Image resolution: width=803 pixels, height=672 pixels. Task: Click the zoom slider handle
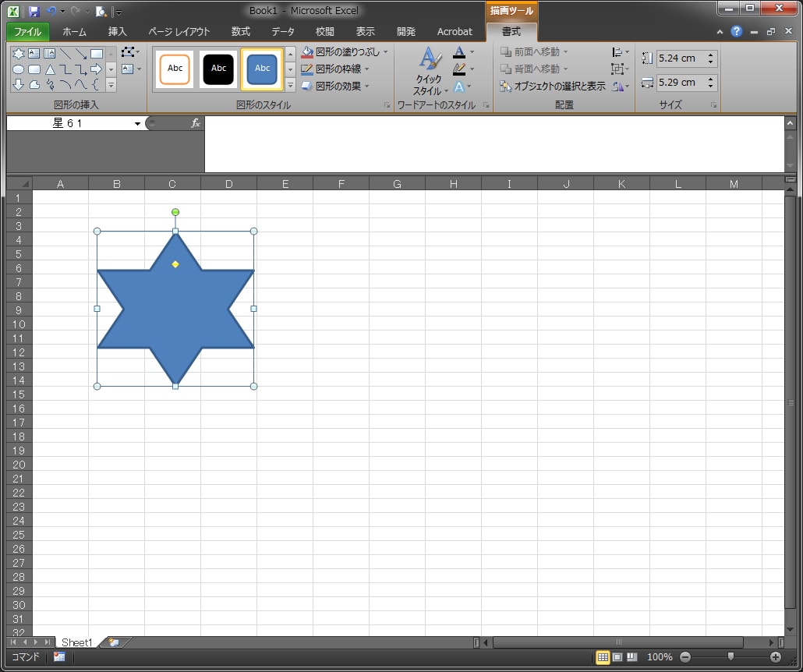[x=730, y=657]
